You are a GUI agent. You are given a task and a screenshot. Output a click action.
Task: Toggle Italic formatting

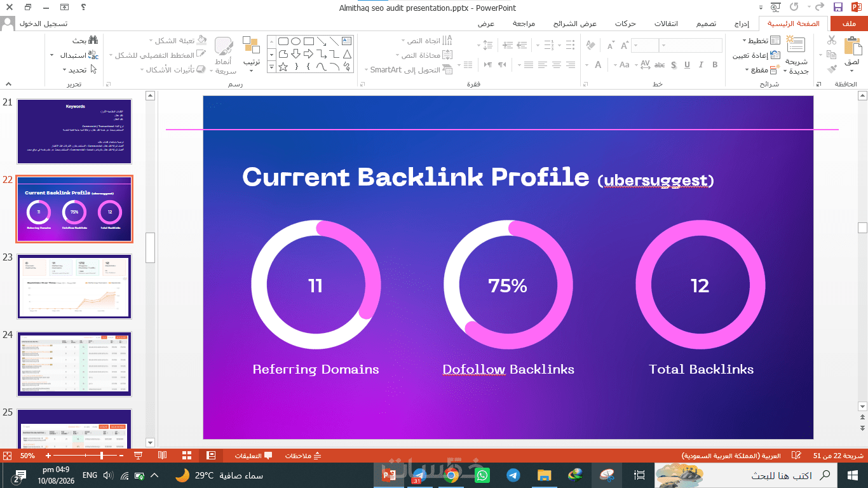(701, 65)
